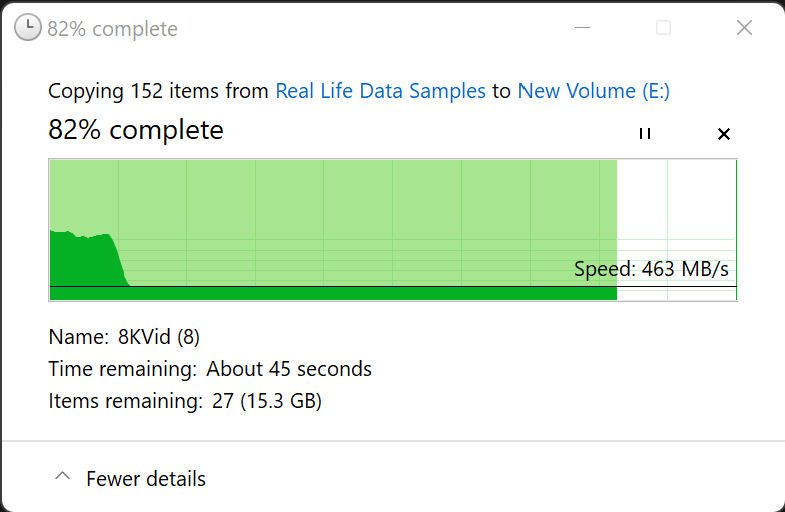The width and height of the screenshot is (785, 512).
Task: Close the copy dialog window
Action: (x=744, y=28)
